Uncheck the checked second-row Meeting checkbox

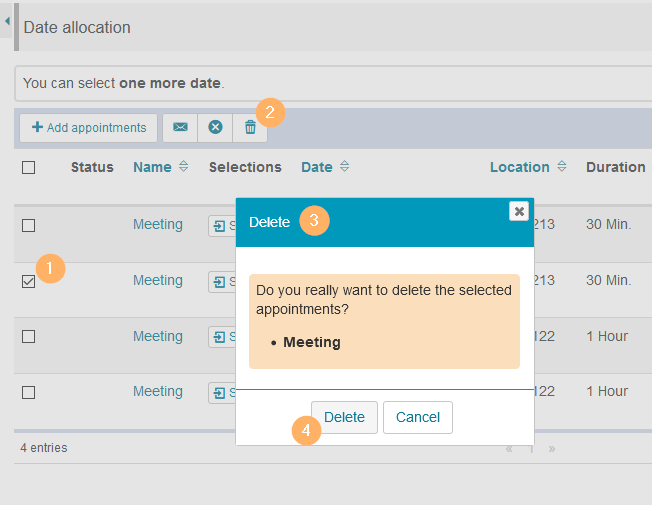pyautogui.click(x=29, y=281)
